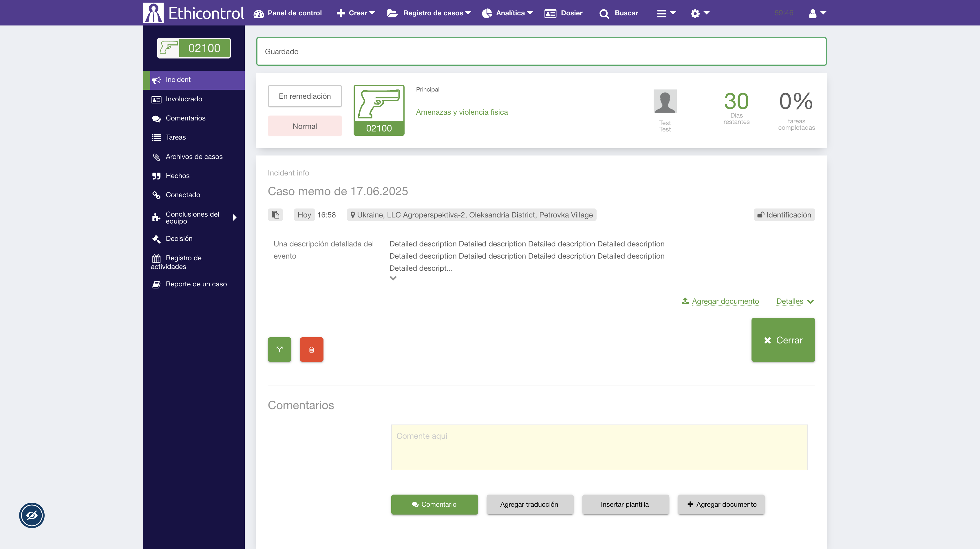The width and height of the screenshot is (980, 549).
Task: Click the red trash delete button
Action: 311,349
